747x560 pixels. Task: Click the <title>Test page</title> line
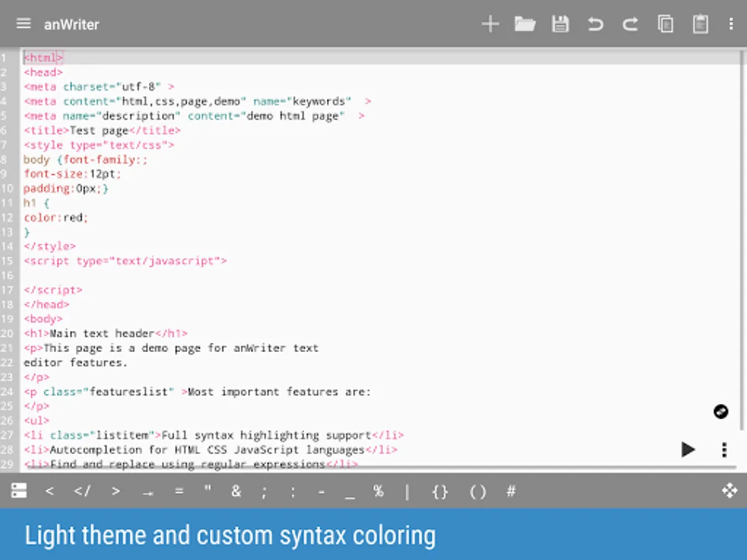pos(102,131)
